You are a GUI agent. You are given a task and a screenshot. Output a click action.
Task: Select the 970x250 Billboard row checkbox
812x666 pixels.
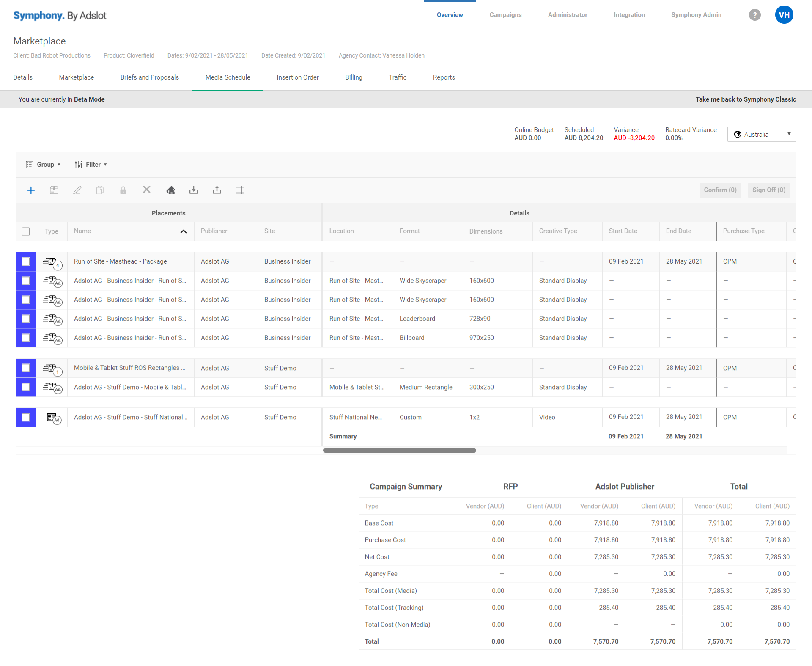[26, 338]
